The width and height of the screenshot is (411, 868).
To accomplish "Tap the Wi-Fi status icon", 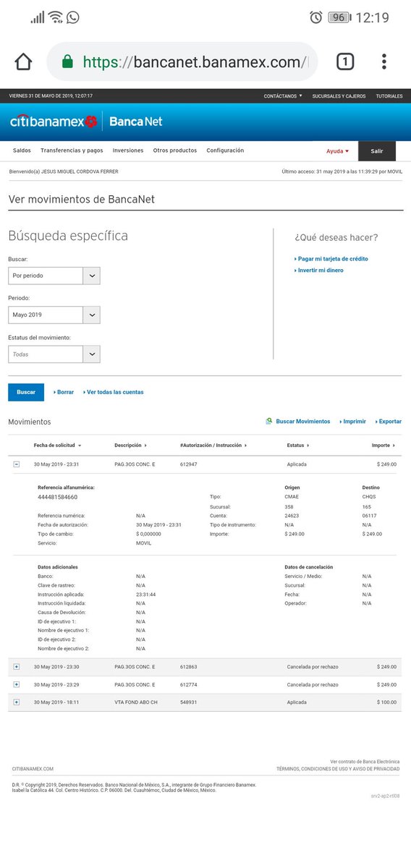I will pyautogui.click(x=56, y=17).
